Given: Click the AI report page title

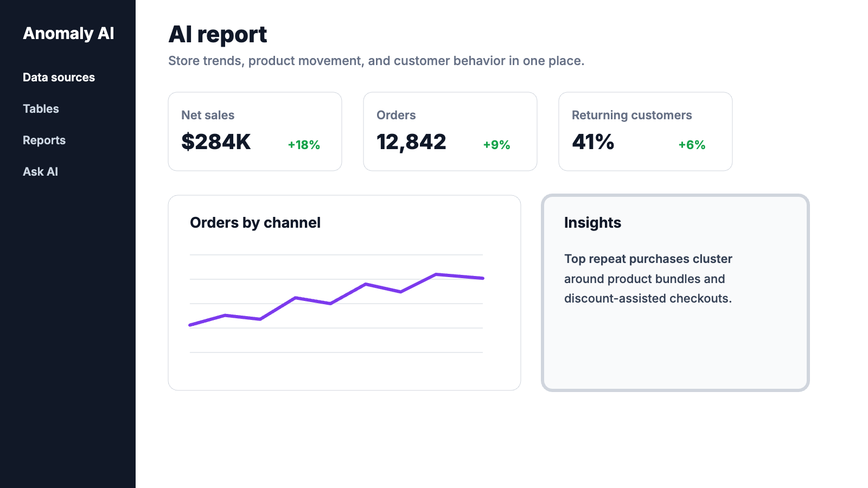Looking at the screenshot, I should [x=218, y=35].
